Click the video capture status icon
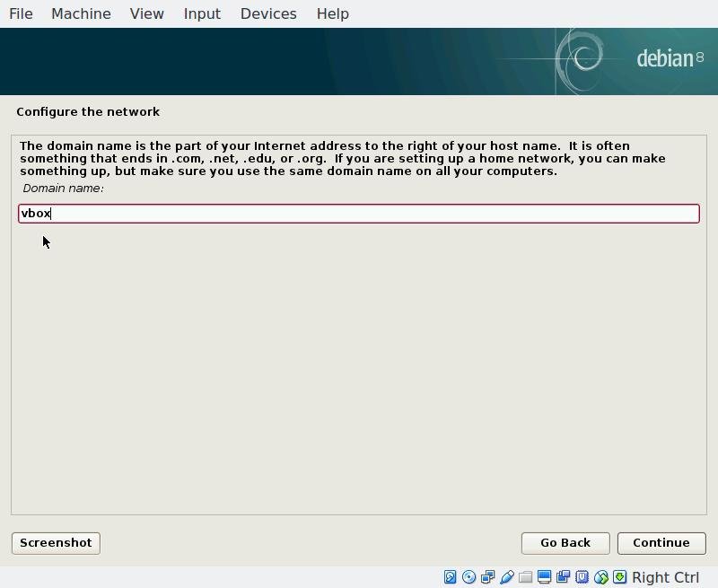Screen dimensions: 718x588 pyautogui.click(x=563, y=577)
